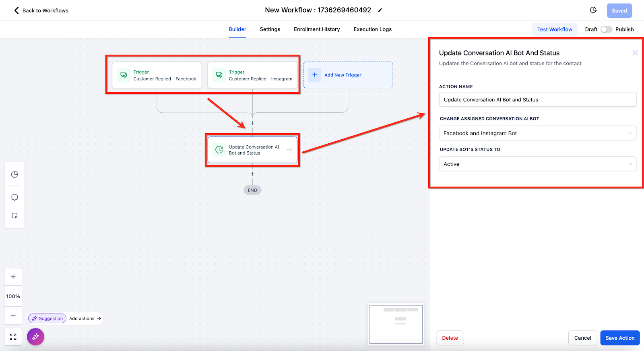
Task: Click the Action Name input field
Action: (538, 100)
